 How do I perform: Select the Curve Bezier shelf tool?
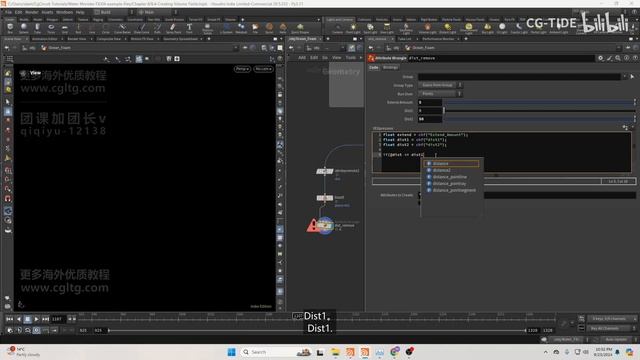coord(122,28)
